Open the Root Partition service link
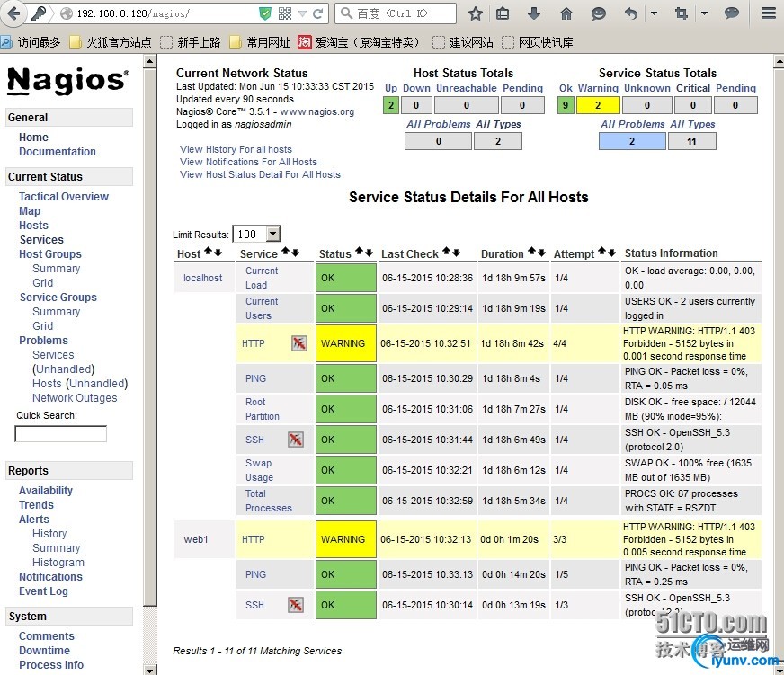 point(262,409)
